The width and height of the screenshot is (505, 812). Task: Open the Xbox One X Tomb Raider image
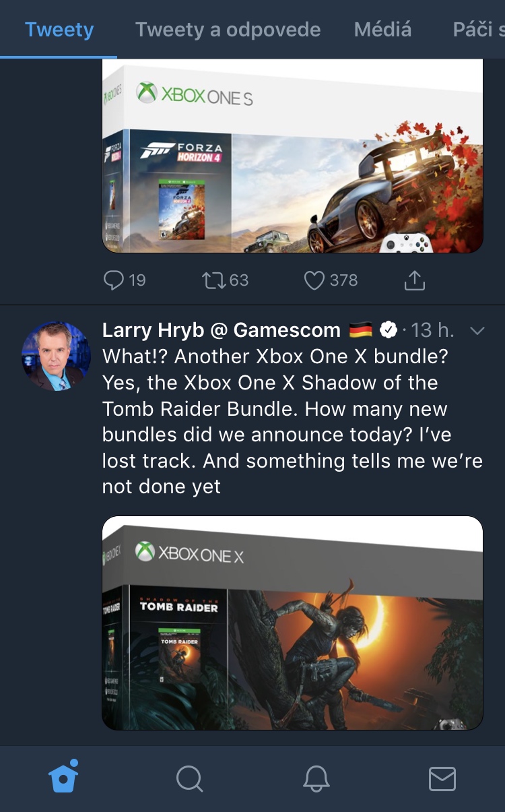point(292,623)
